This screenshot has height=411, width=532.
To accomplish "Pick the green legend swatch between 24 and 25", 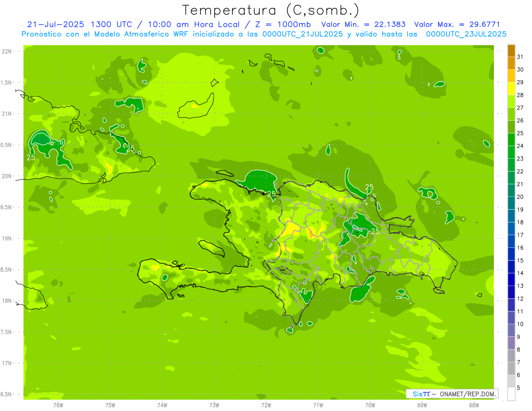I will [511, 140].
